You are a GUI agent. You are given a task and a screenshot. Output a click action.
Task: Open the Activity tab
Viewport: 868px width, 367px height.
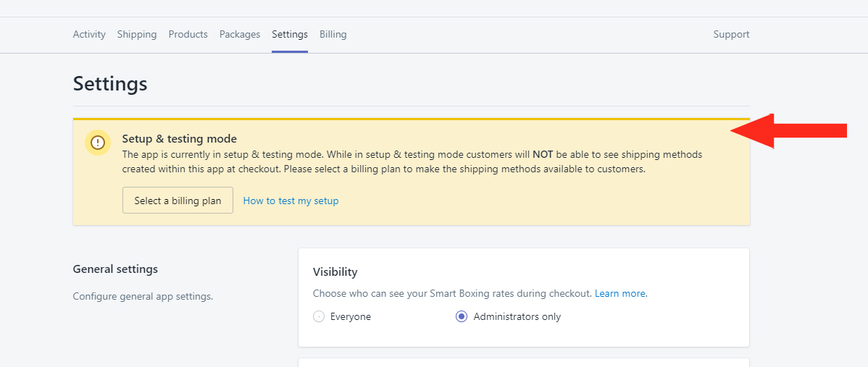[x=89, y=34]
